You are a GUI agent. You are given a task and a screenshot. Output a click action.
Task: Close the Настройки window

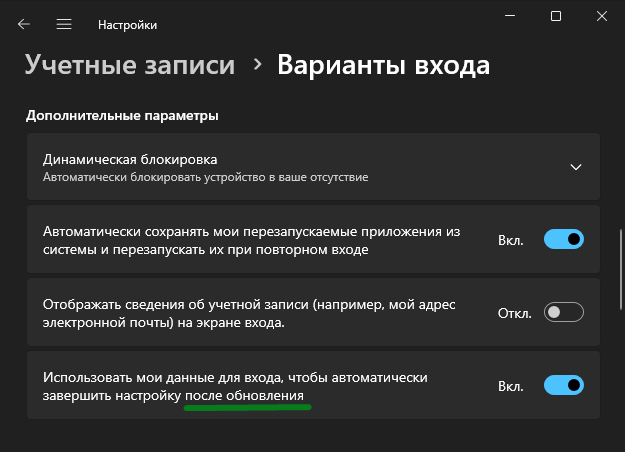(602, 16)
